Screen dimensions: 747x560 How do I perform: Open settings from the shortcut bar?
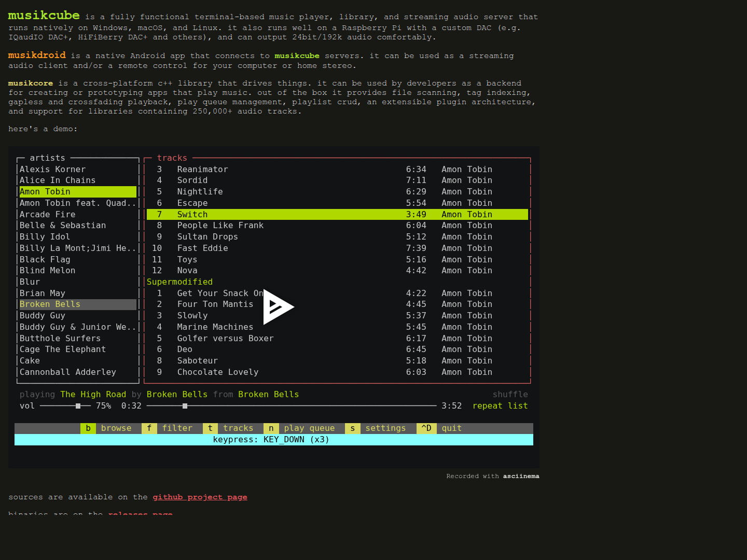tap(385, 428)
